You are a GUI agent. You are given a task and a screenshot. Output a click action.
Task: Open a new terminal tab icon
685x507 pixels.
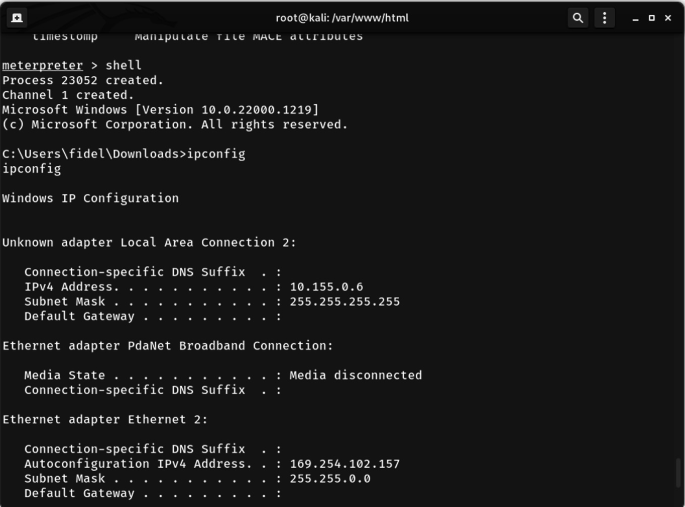click(17, 18)
